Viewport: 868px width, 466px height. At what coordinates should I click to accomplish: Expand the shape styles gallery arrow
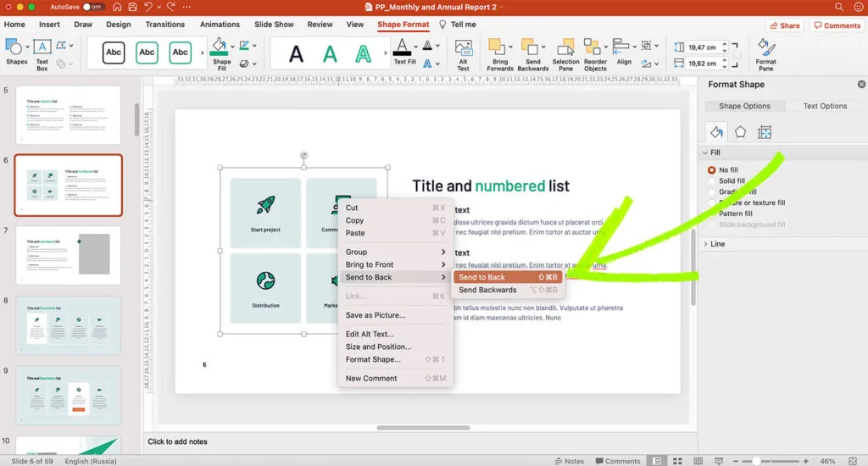coord(202,53)
